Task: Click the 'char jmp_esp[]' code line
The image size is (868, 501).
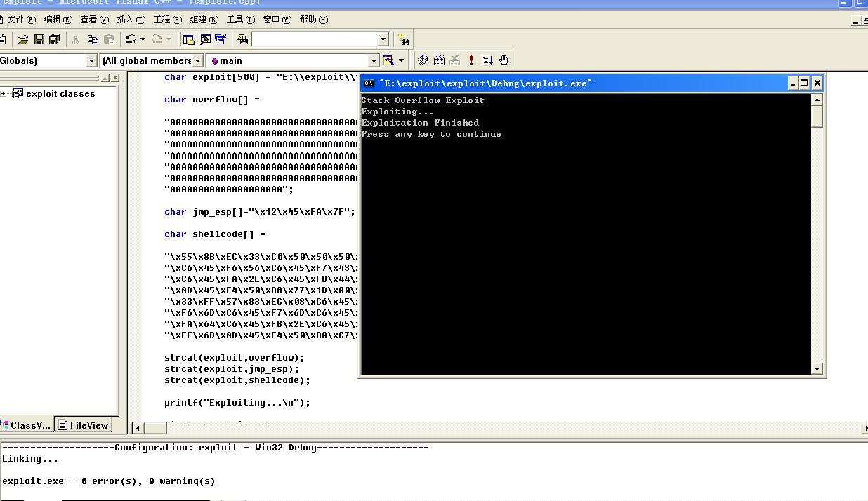Action: point(260,212)
